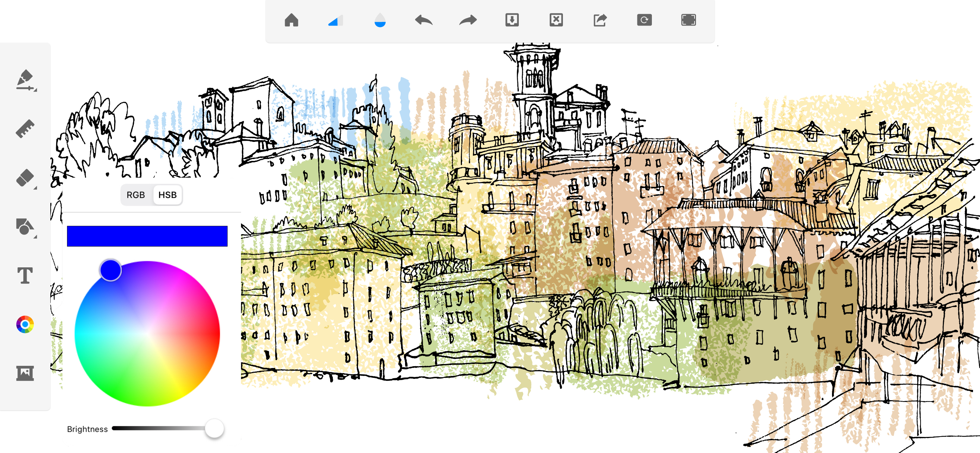Select the Text tool
This screenshot has height=453, width=980.
pos(25,275)
